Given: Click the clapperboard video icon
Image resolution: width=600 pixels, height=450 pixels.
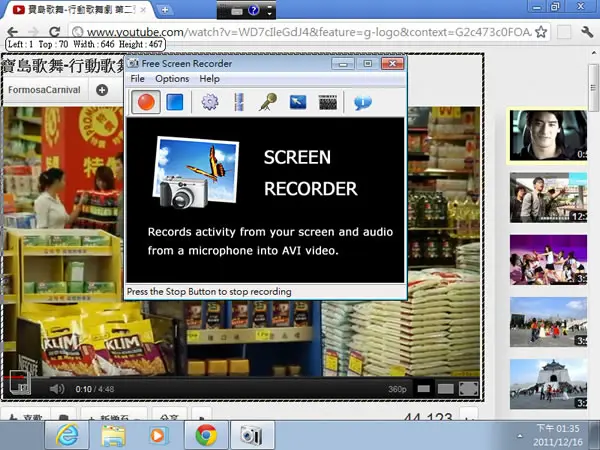Looking at the screenshot, I should 328,102.
